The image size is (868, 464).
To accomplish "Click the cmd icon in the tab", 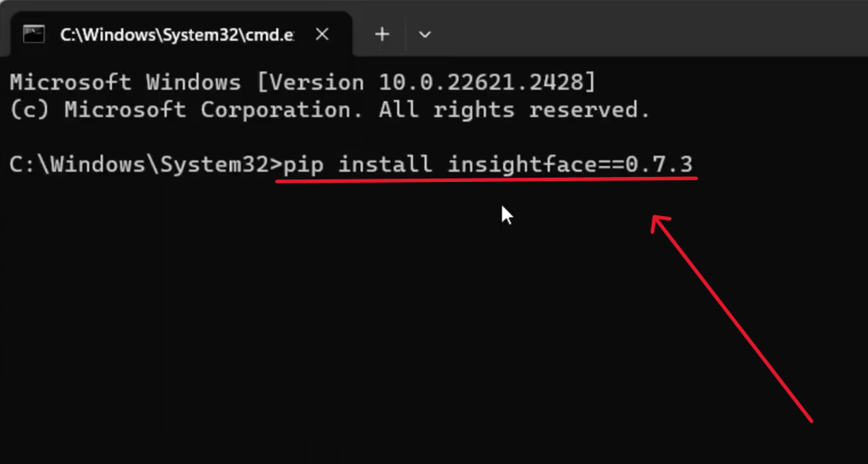I will click(x=33, y=34).
